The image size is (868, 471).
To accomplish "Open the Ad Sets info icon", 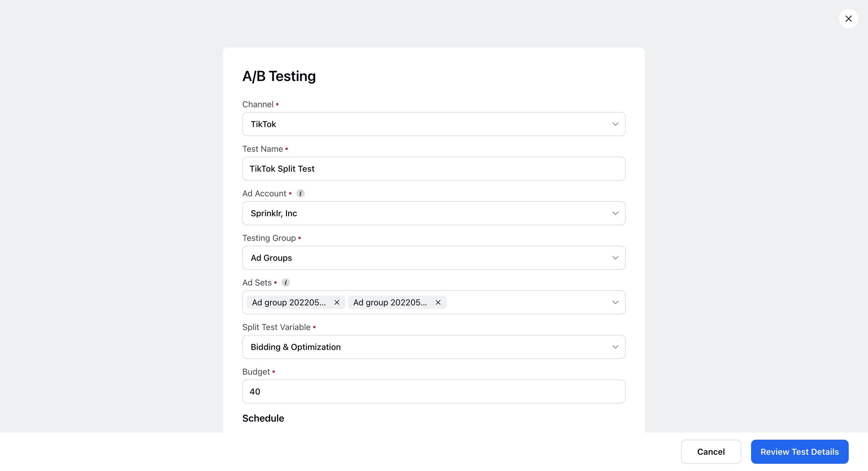I will 285,282.
